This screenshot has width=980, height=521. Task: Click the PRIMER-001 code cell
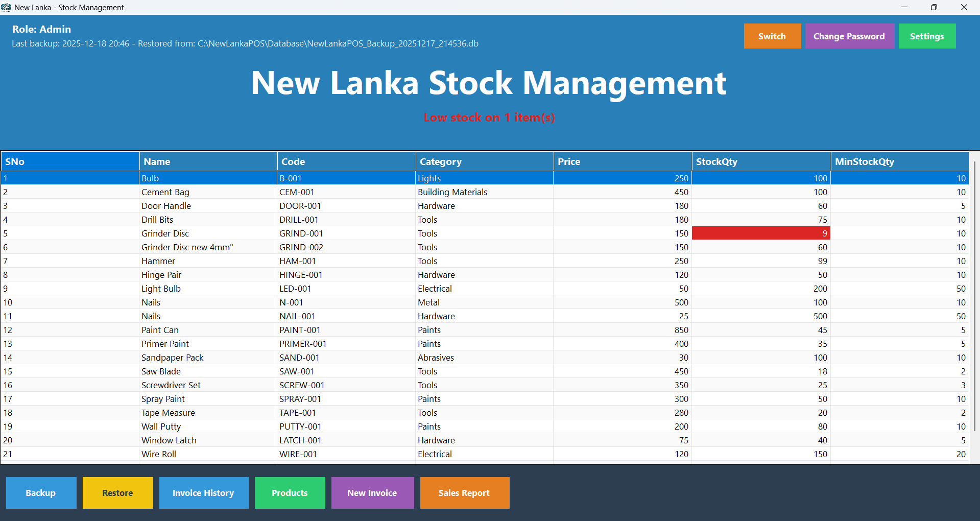[347, 344]
